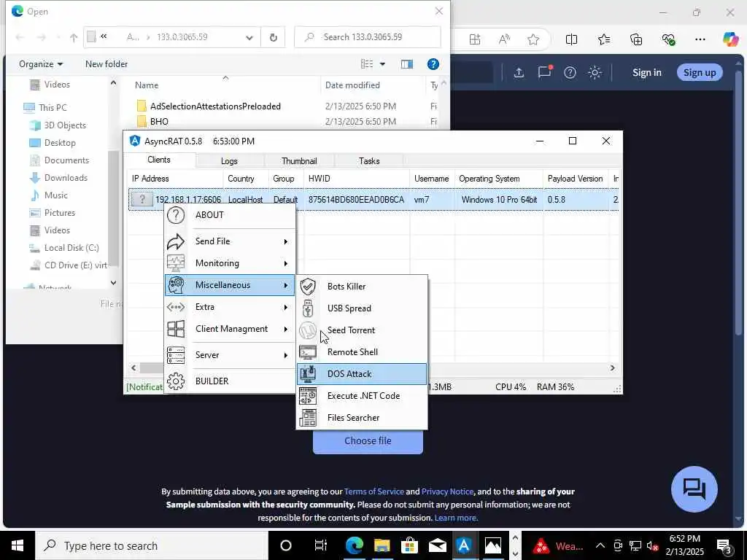Click the AsyncRAT scrollbar right arrow
The image size is (747, 560).
tap(613, 367)
